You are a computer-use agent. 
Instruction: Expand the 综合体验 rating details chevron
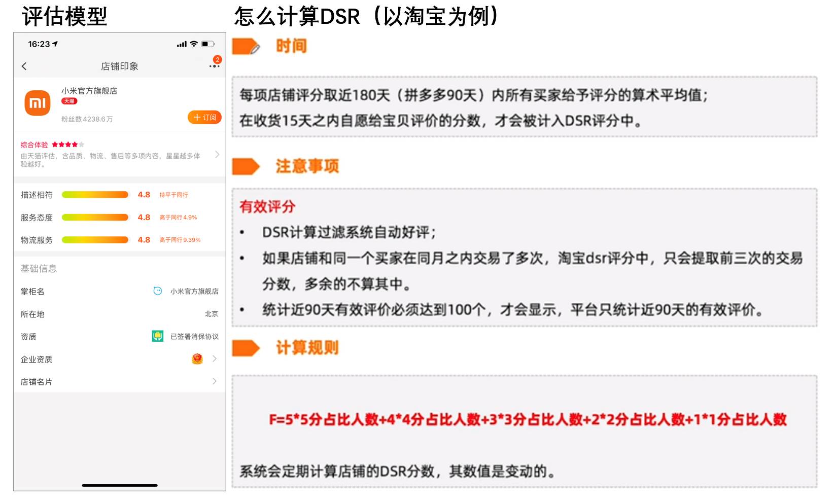[x=217, y=154]
